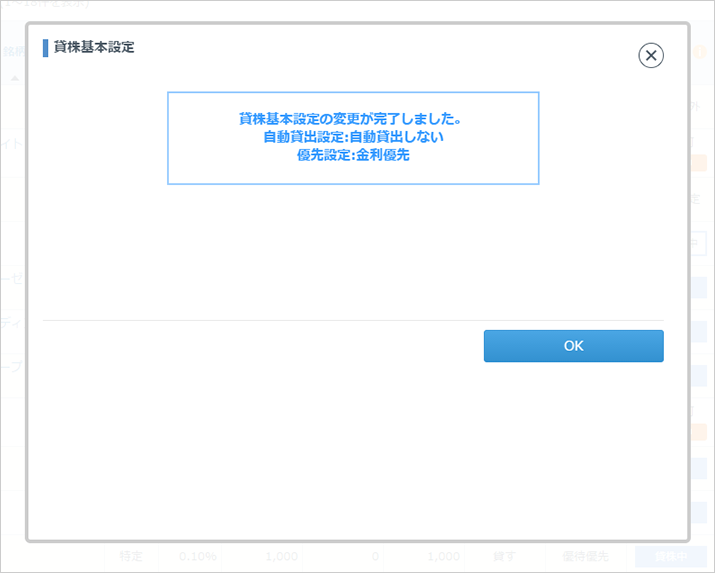Click the horizontal divider above the OK button
The image size is (715, 573).
point(352,320)
